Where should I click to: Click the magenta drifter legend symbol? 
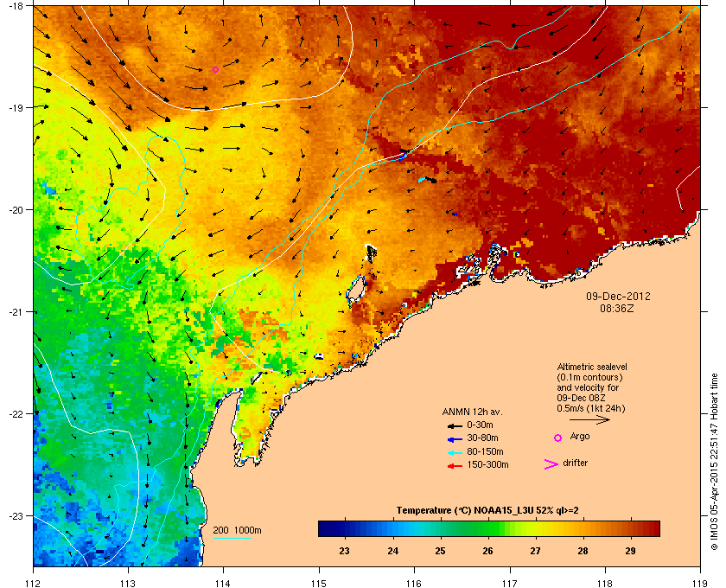coord(551,464)
